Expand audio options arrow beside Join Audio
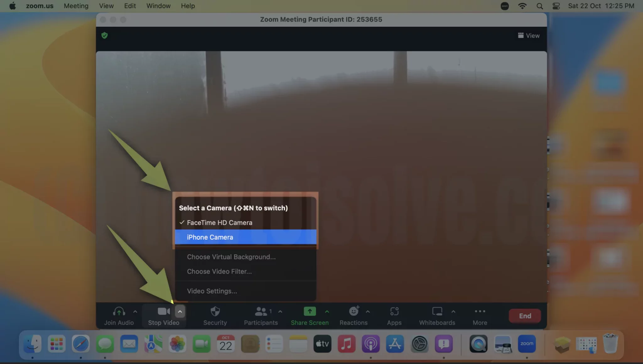643x364 pixels. (135, 312)
